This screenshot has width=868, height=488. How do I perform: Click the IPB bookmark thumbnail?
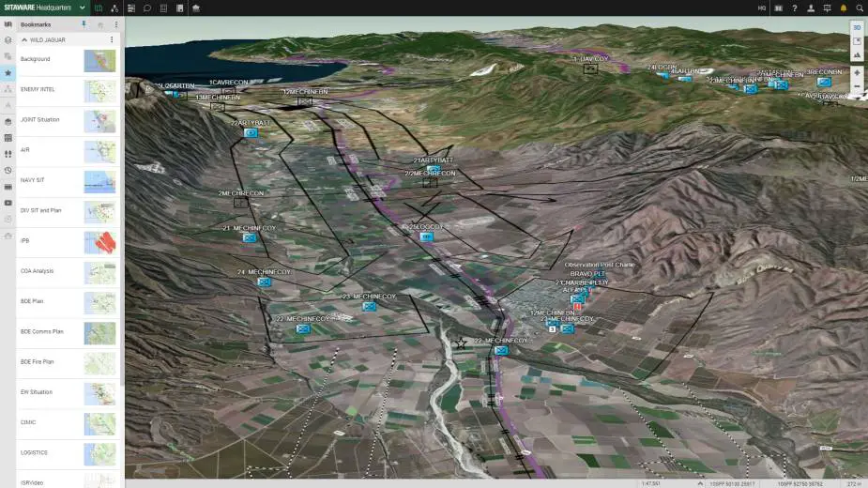[x=99, y=242]
